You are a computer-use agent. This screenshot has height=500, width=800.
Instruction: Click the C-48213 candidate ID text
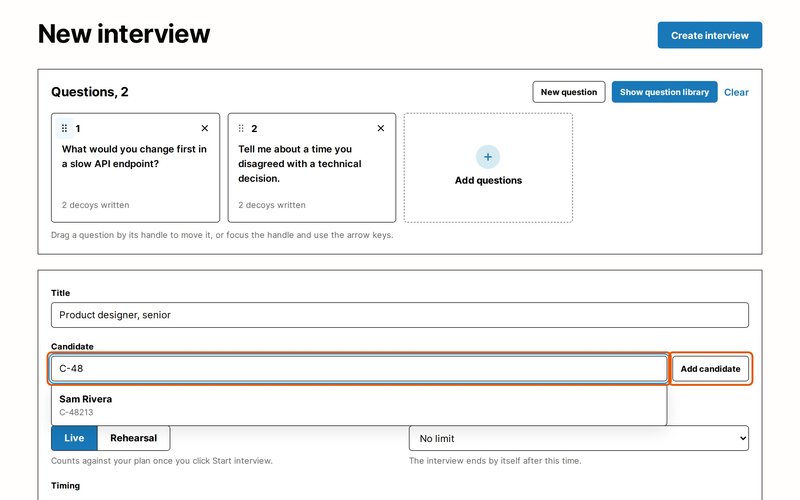76,412
